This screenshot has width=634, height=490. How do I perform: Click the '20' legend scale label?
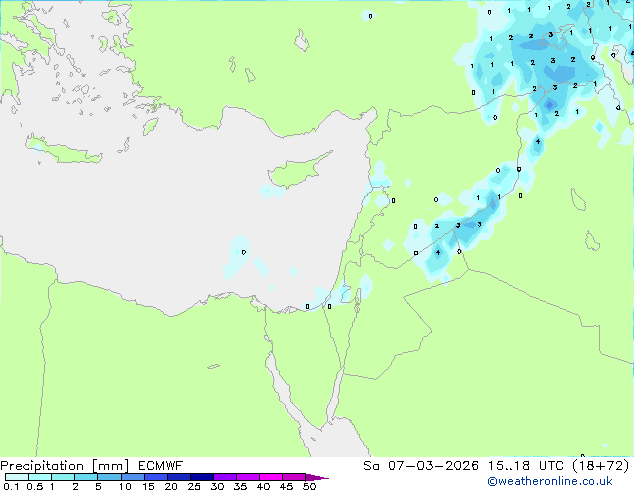coord(171,486)
